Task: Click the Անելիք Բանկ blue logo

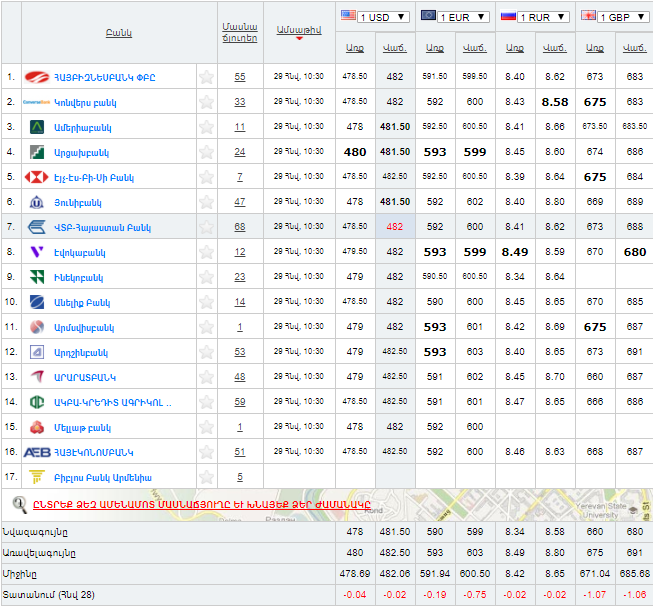Action: (x=37, y=302)
